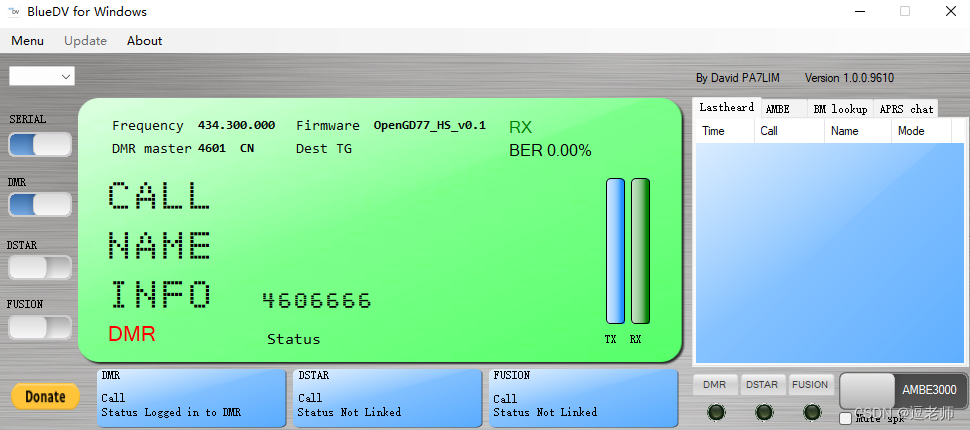Screen dimensions: 970x430
Task: Click the Update menu item
Action: click(x=85, y=41)
